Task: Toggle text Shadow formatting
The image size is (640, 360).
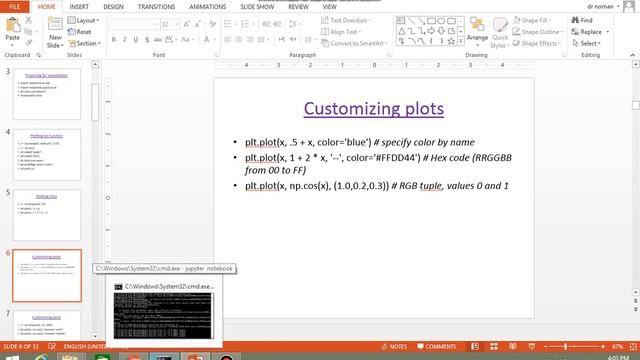Action: click(x=147, y=39)
